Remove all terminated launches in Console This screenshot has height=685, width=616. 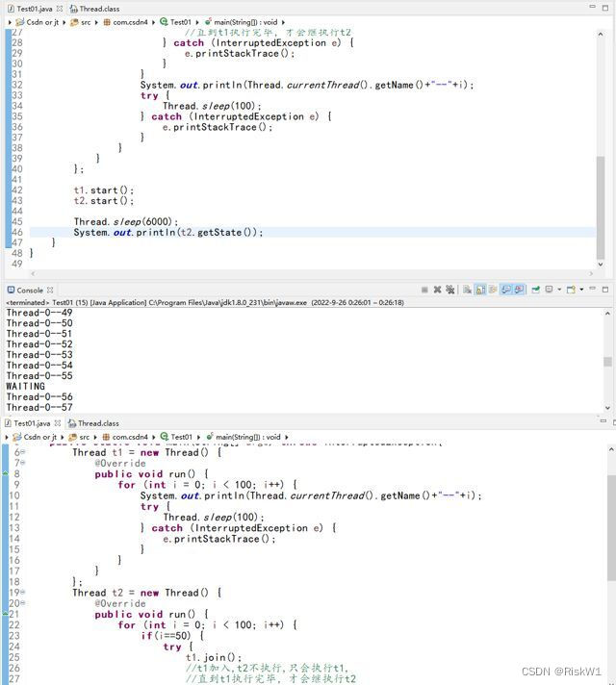[x=449, y=290]
